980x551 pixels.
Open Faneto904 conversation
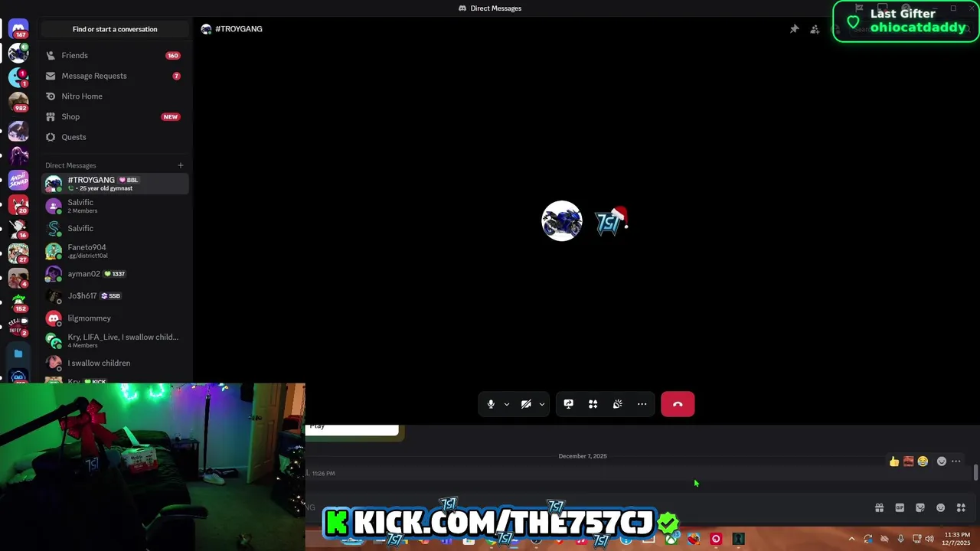(x=115, y=251)
